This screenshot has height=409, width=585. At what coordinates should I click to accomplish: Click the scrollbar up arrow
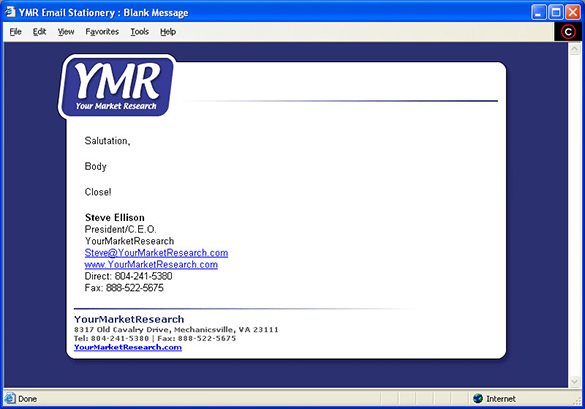[575, 49]
